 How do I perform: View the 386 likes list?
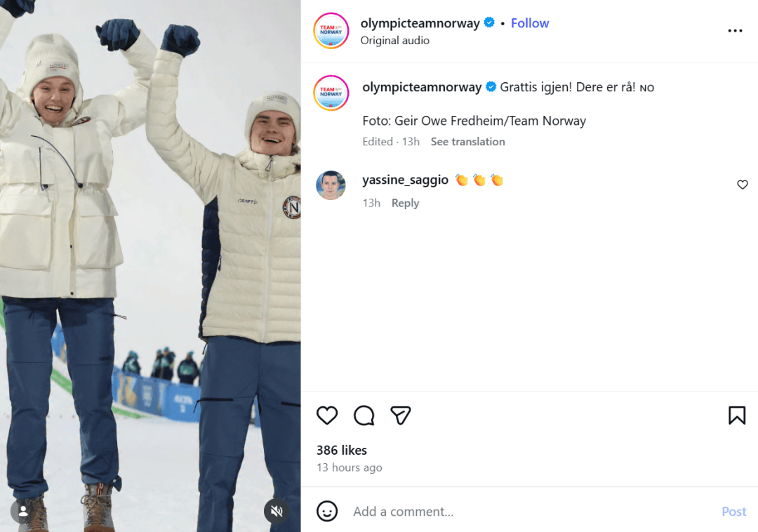pos(342,451)
